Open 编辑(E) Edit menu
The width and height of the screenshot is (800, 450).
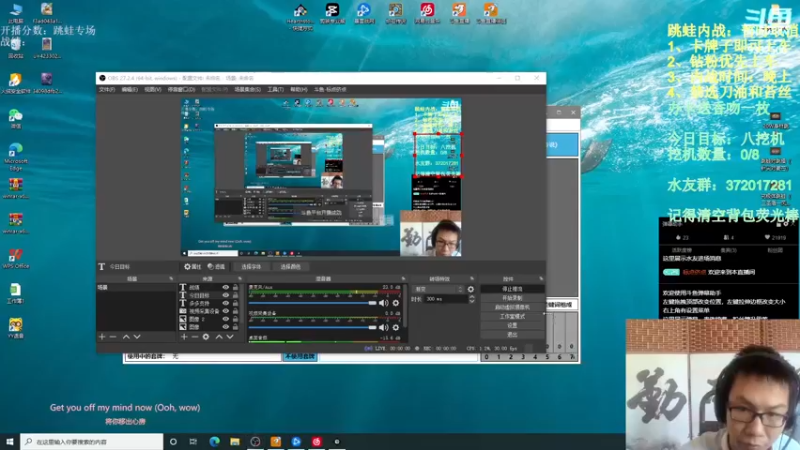pyautogui.click(x=129, y=89)
